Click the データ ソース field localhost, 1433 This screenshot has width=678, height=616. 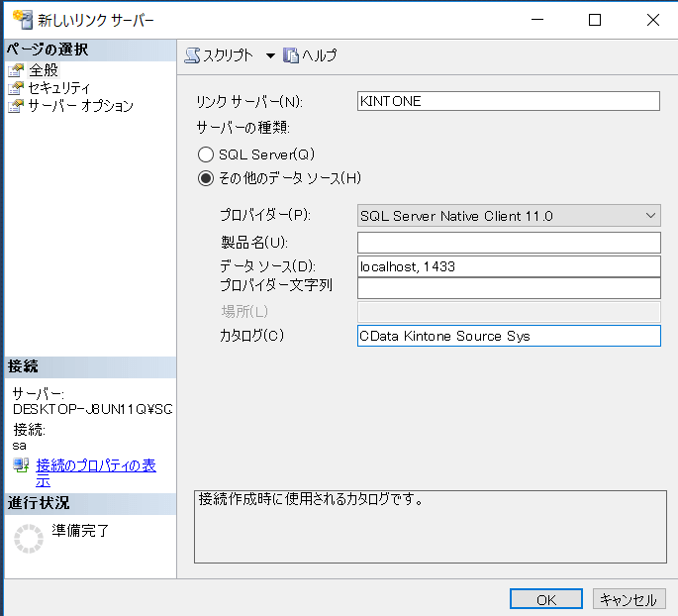pos(509,266)
